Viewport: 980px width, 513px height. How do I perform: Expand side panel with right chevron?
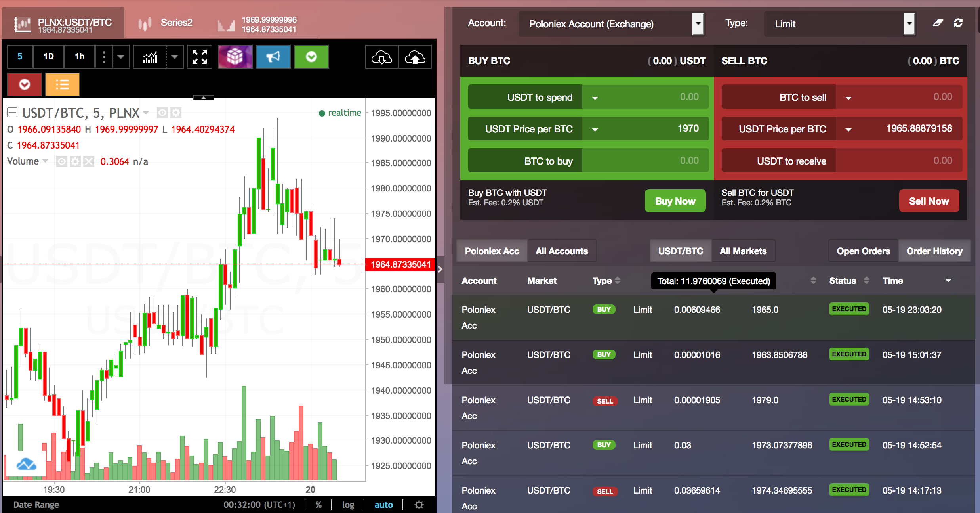pyautogui.click(x=440, y=269)
